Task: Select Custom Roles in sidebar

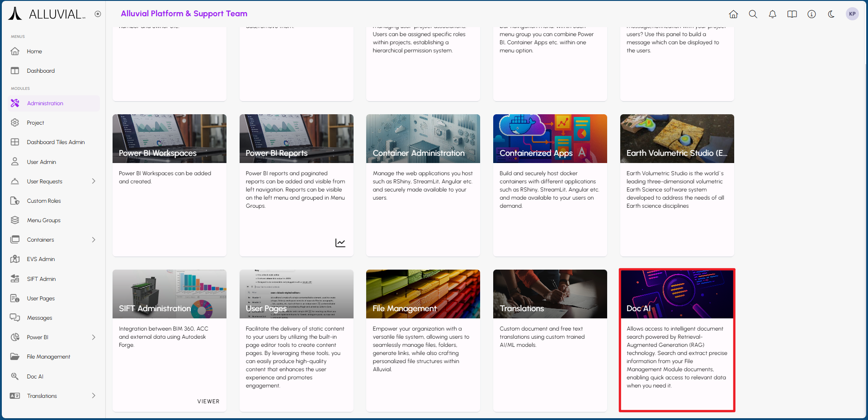Action: click(x=44, y=201)
